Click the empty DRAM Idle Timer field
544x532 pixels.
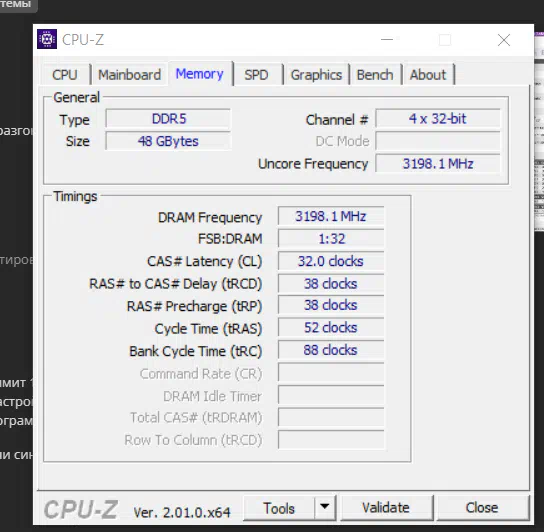(x=331, y=395)
